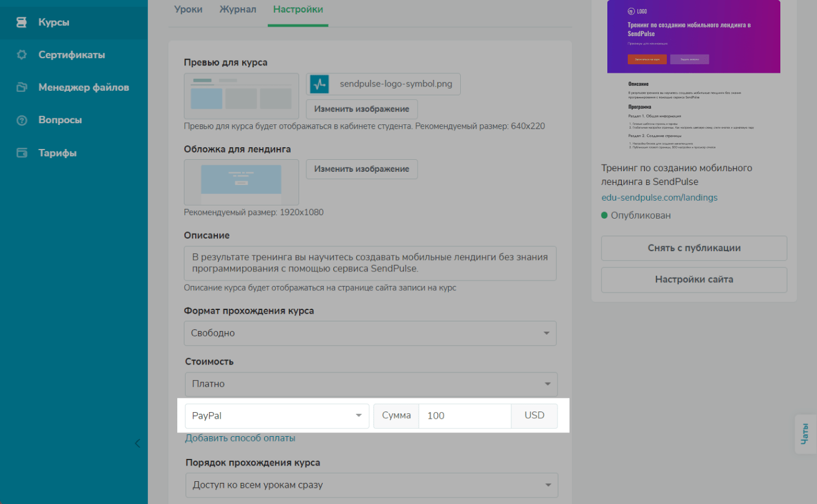Click the landing page preview image
Viewport: 817px width, 504px height.
694,75
